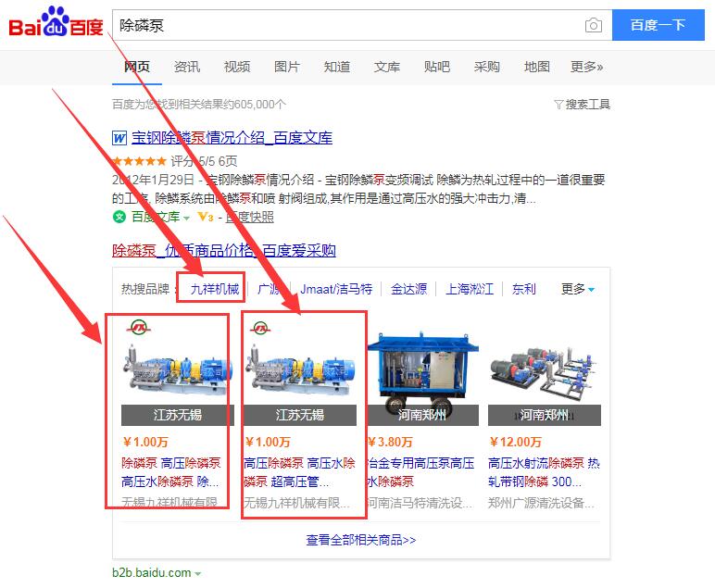The height and width of the screenshot is (588, 715).
Task: Open the 地图 tab
Action: (x=536, y=67)
